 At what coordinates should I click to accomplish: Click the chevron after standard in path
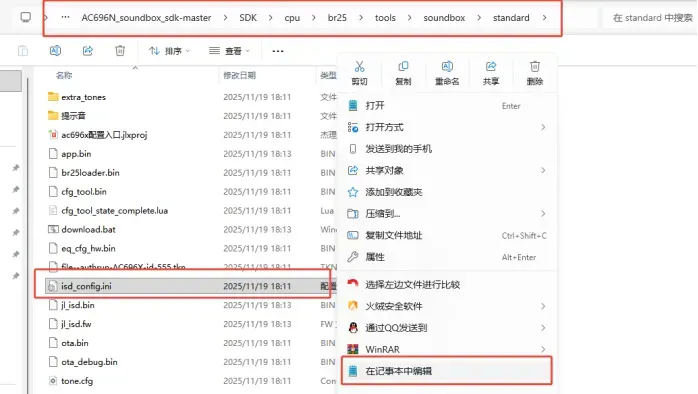coord(544,17)
